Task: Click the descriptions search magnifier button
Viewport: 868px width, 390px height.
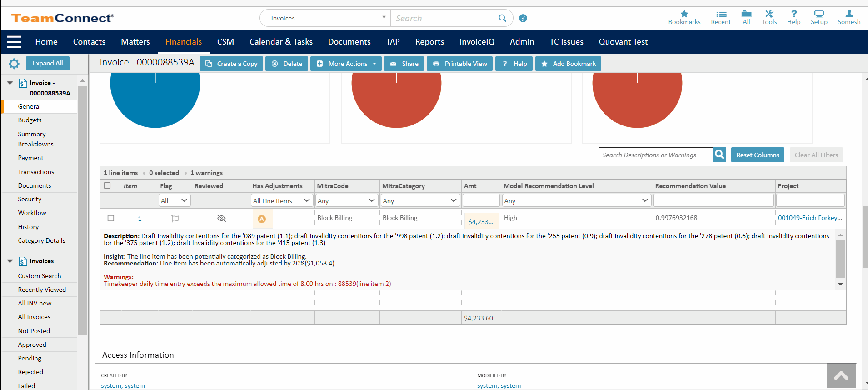Action: tap(719, 155)
